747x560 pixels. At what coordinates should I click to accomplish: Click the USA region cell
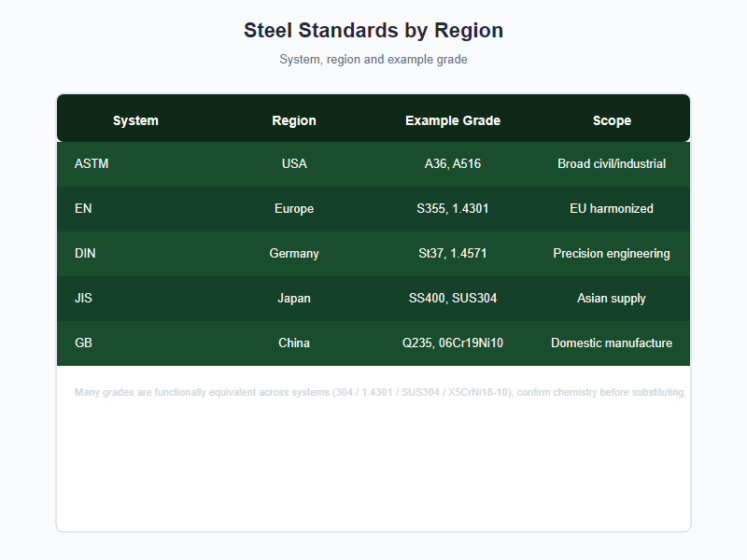click(x=294, y=164)
